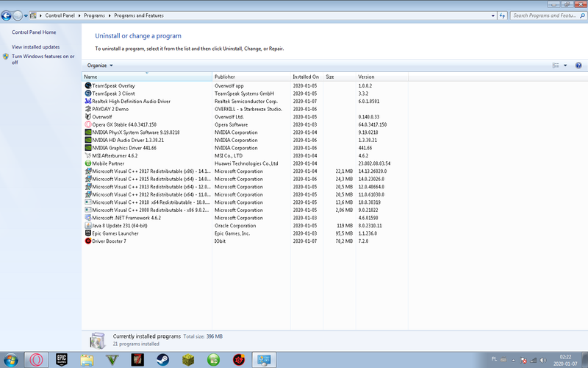
Task: Click the TeamSpeak 3 Client icon
Action: (x=88, y=93)
